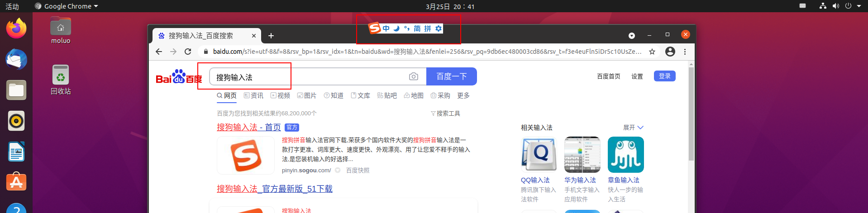Open Baidu 设置 menu
Screen dimensions: 868x213
(637, 76)
